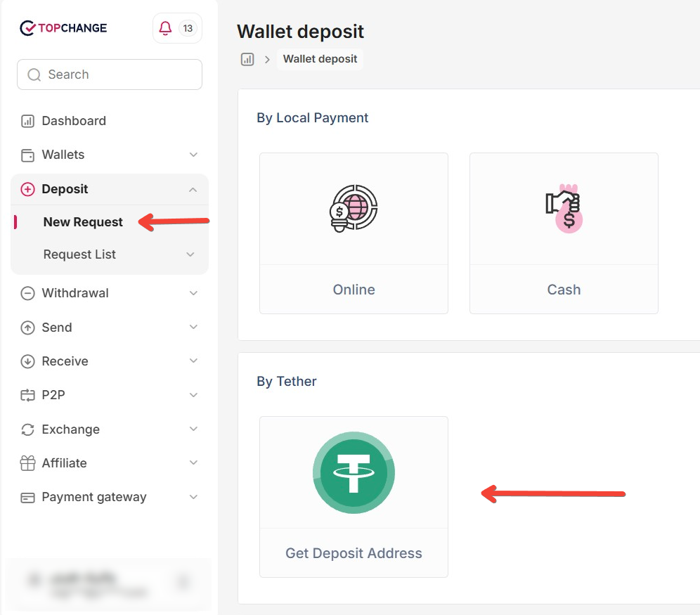
Task: Click the Get Deposit Address button
Action: click(x=354, y=553)
